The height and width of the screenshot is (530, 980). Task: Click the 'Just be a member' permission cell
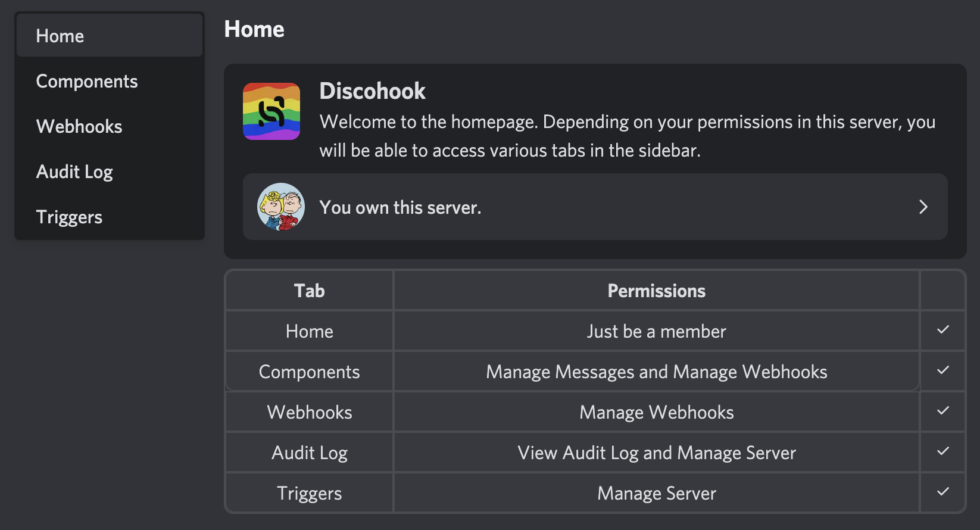pos(657,331)
